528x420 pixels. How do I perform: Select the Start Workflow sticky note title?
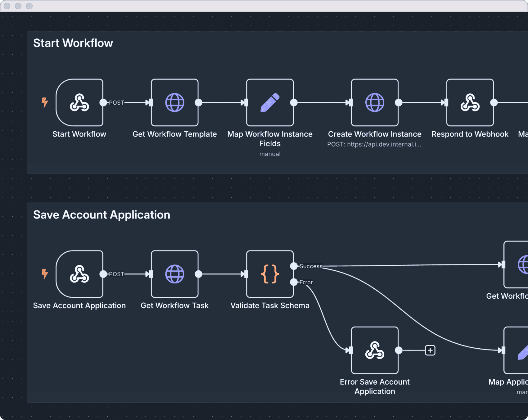pos(73,43)
